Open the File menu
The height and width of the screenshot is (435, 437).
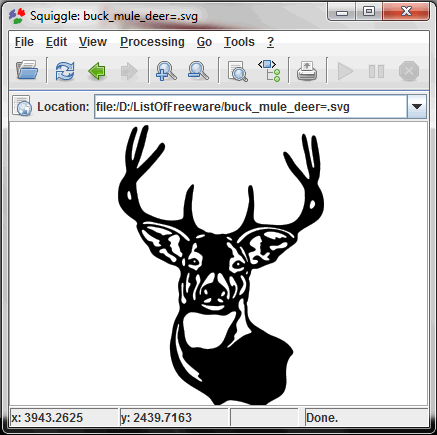[24, 42]
